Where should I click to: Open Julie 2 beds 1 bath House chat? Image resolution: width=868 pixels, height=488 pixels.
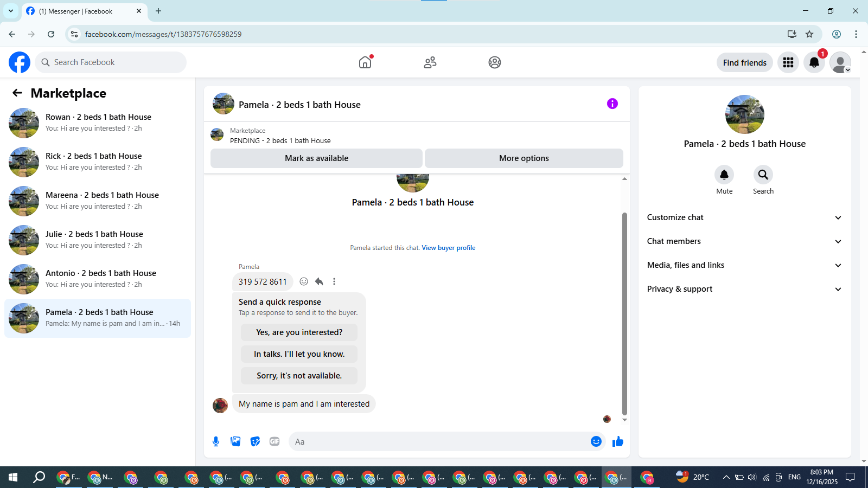click(x=98, y=240)
